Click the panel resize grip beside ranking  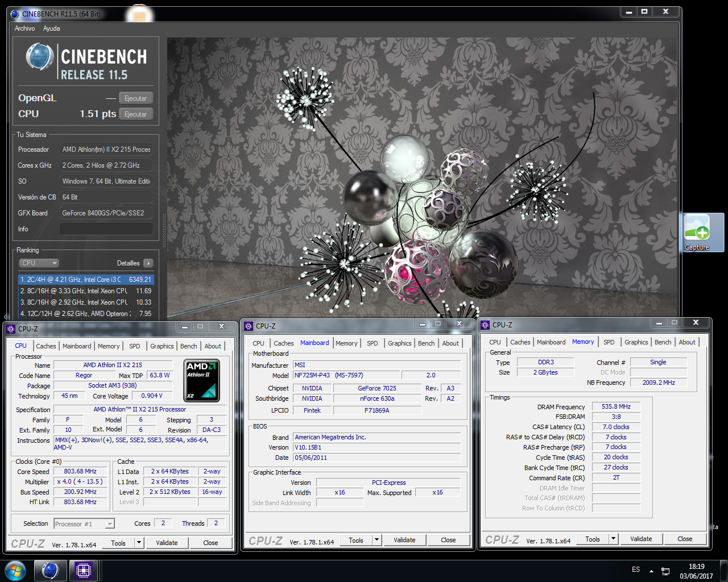pos(164,230)
